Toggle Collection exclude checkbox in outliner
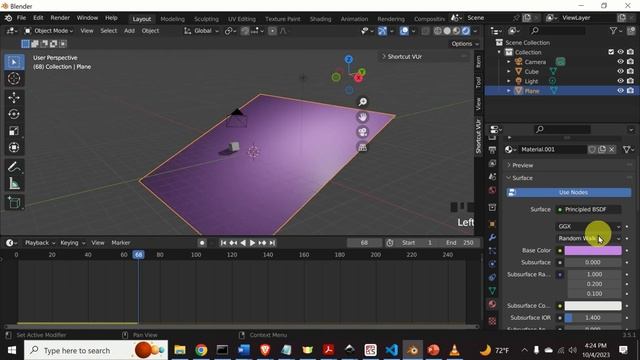This screenshot has height=360, width=640. point(611,52)
